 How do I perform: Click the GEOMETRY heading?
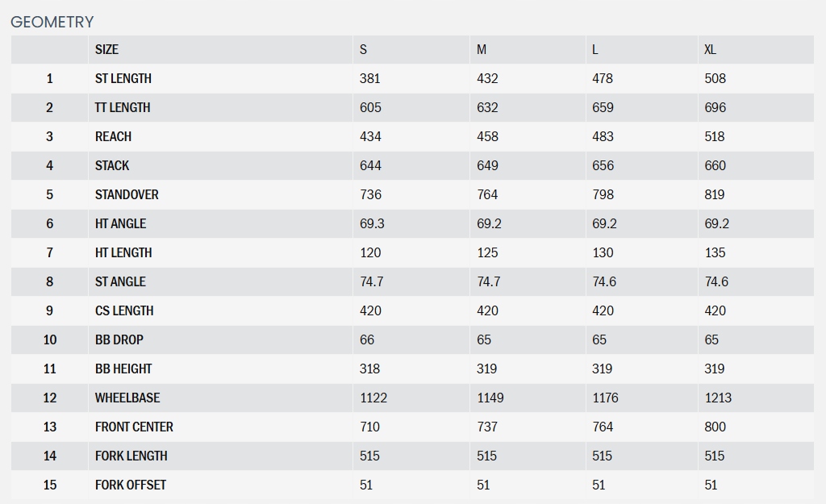52,22
